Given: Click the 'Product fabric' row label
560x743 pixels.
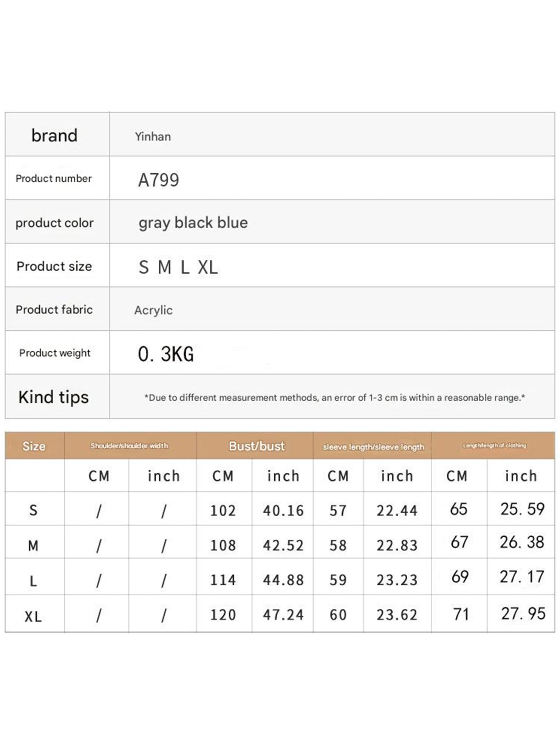Looking at the screenshot, I should (x=54, y=310).
